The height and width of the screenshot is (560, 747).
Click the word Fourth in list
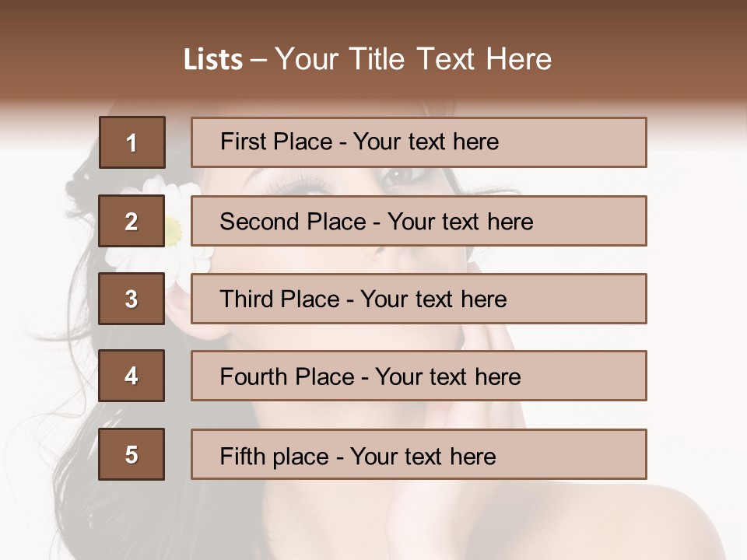[x=254, y=376]
